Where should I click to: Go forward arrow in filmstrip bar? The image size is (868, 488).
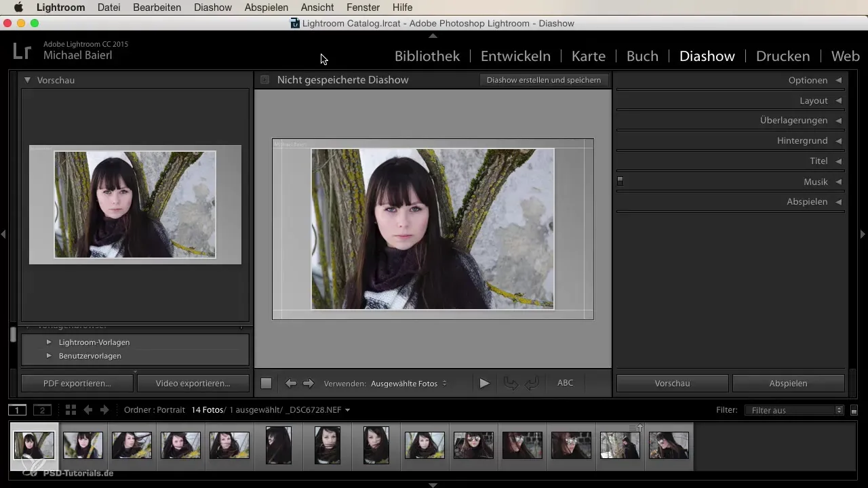[x=104, y=410]
